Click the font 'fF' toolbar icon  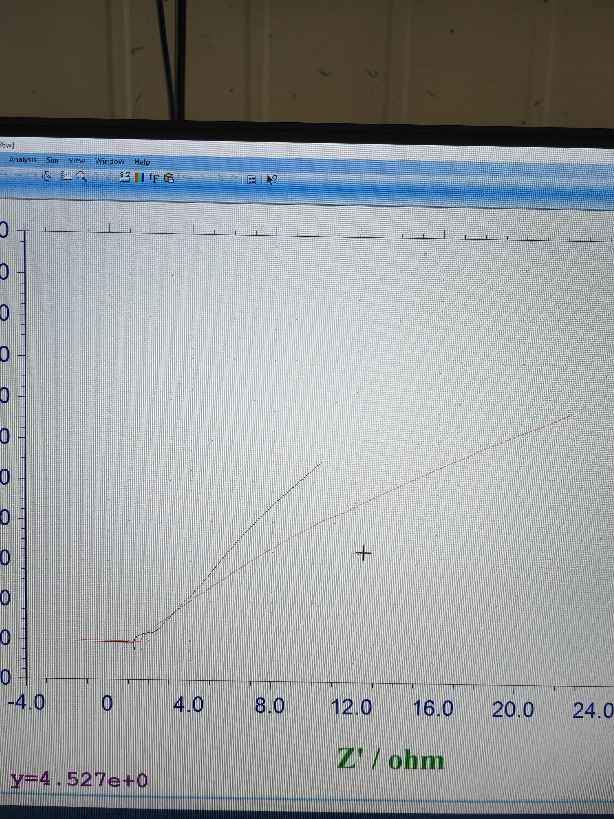coord(154,178)
